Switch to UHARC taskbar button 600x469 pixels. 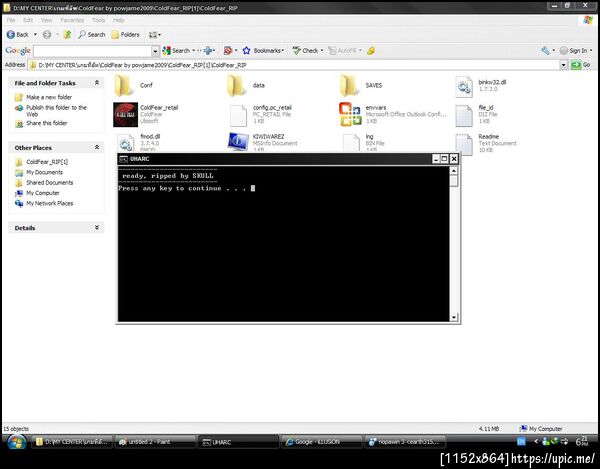point(238,442)
